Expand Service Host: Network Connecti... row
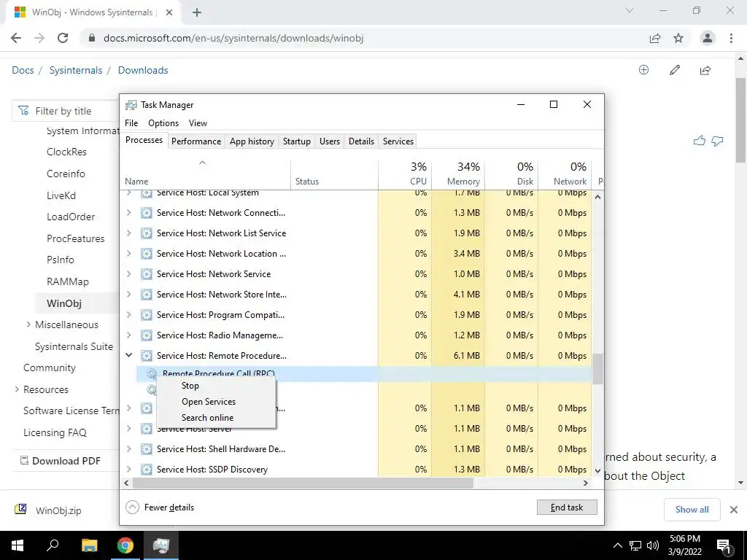 (128, 213)
